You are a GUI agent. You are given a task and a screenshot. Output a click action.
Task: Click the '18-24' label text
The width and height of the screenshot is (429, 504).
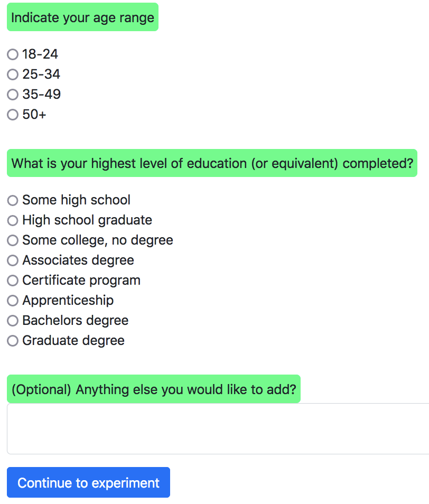(x=40, y=54)
